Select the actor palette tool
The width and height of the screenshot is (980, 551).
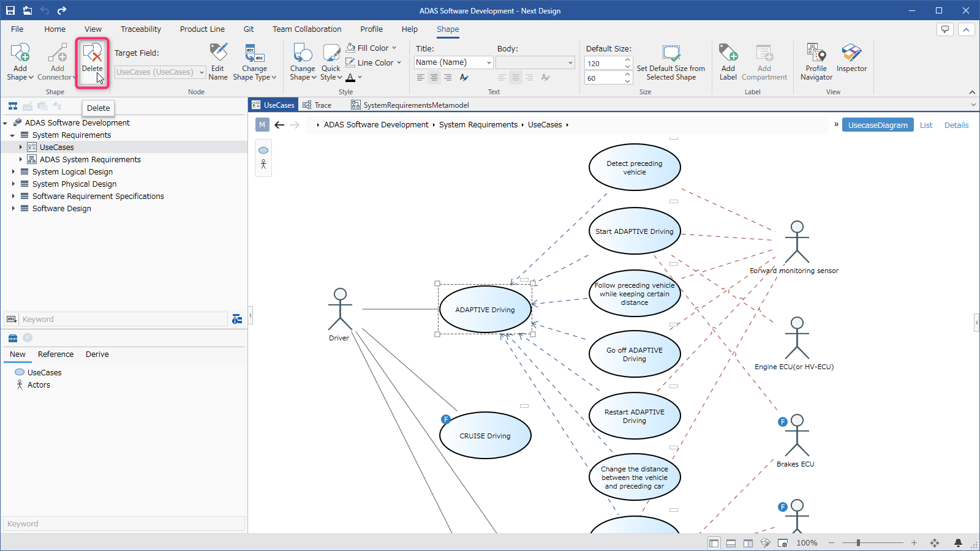point(263,164)
